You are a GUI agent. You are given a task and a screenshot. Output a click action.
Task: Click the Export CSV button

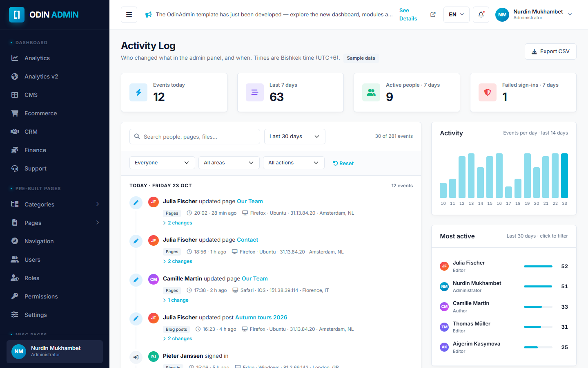550,52
